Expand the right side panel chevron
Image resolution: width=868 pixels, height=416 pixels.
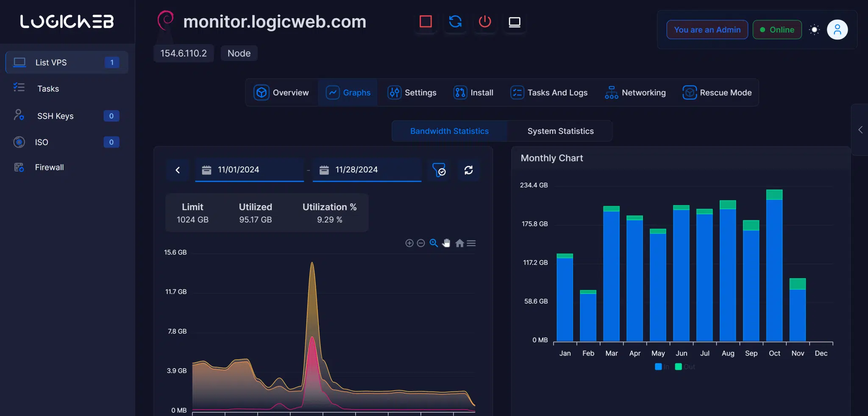(860, 130)
